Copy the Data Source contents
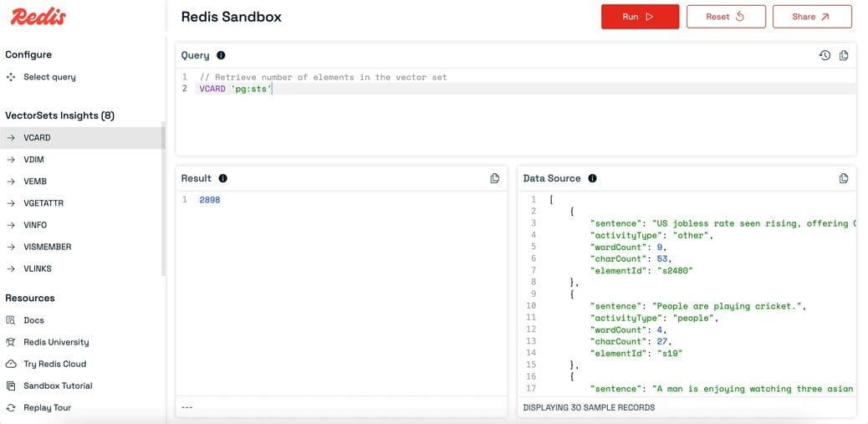 pyautogui.click(x=843, y=178)
